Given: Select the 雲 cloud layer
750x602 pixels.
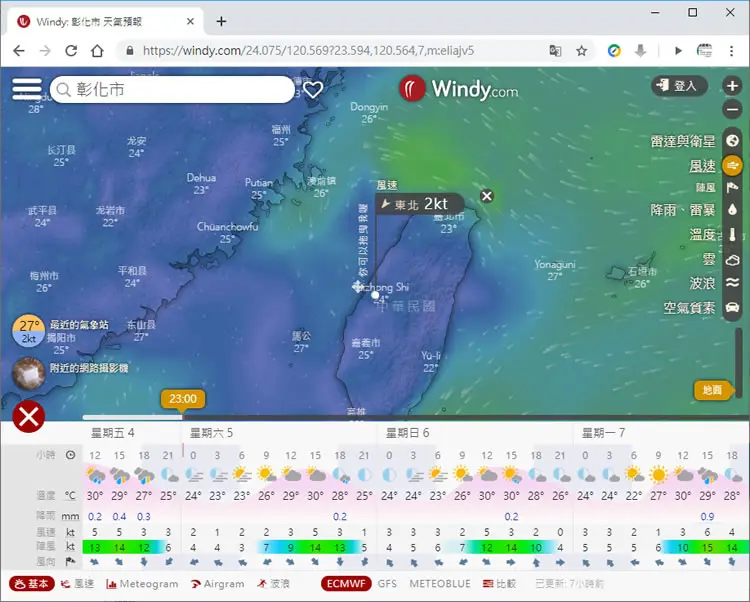Looking at the screenshot, I should [x=732, y=260].
